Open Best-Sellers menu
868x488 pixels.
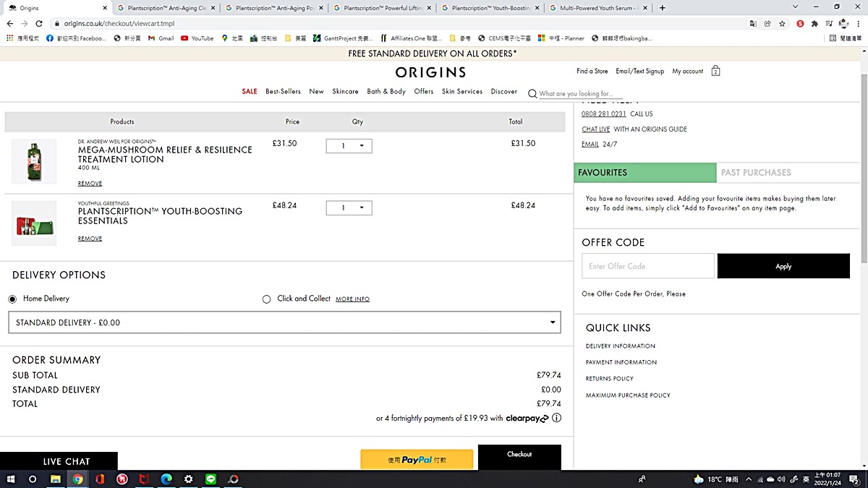click(x=283, y=92)
